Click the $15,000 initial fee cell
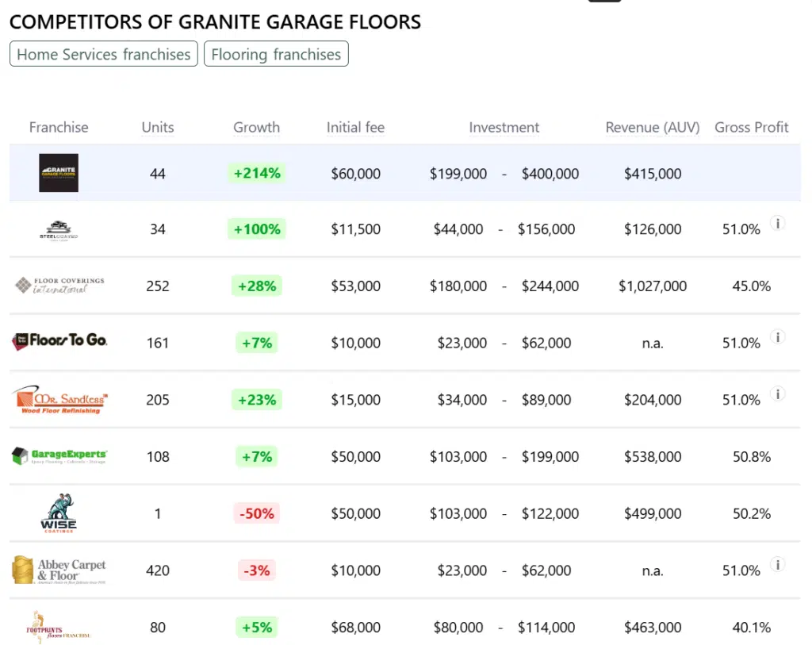Image resolution: width=812 pixels, height=645 pixels. [x=356, y=400]
